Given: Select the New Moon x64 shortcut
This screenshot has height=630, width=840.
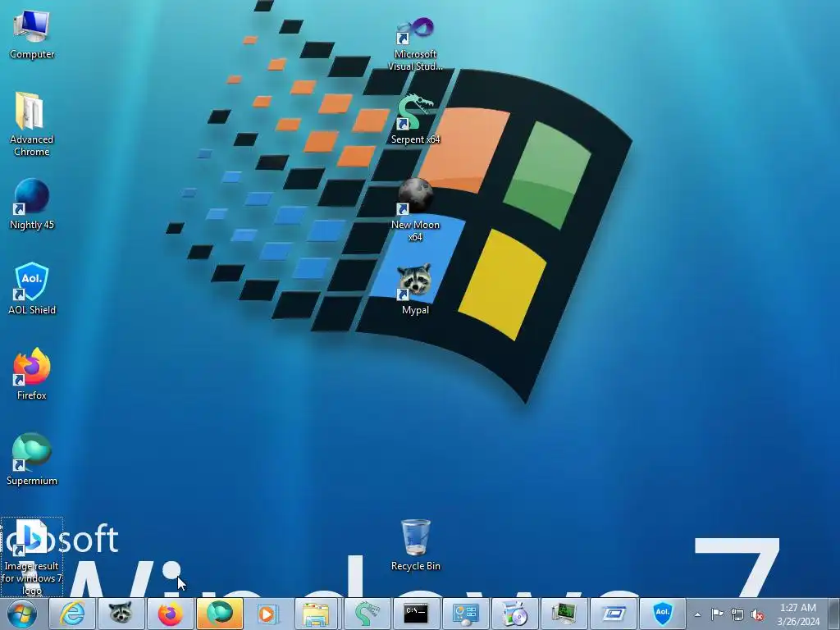Looking at the screenshot, I should tap(415, 210).
